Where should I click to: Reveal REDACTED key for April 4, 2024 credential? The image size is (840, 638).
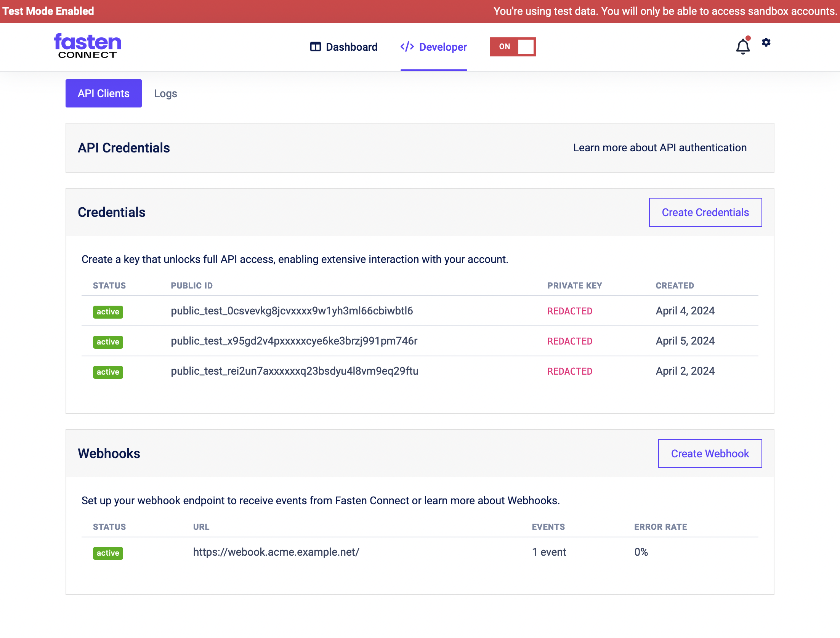(570, 311)
